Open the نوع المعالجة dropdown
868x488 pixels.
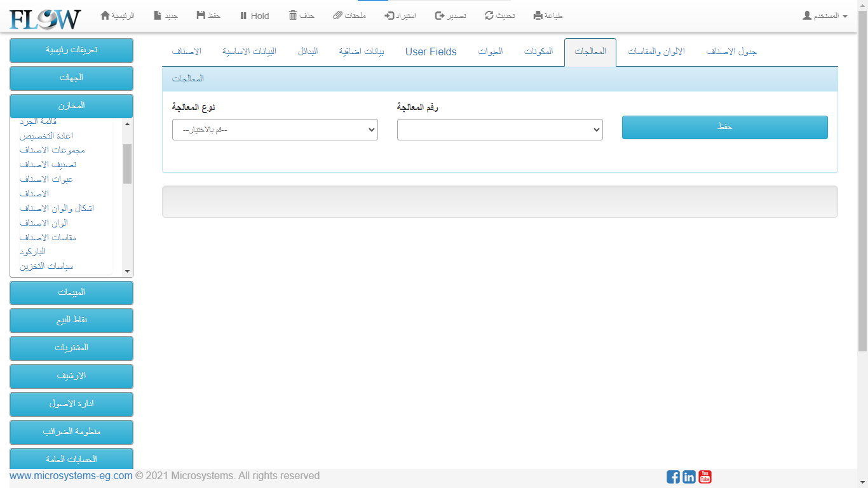point(275,130)
